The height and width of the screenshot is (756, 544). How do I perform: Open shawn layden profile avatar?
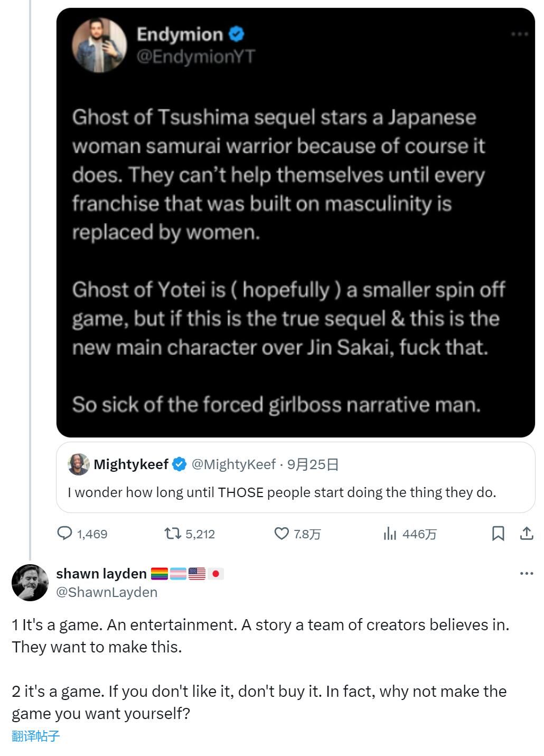pyautogui.click(x=30, y=583)
